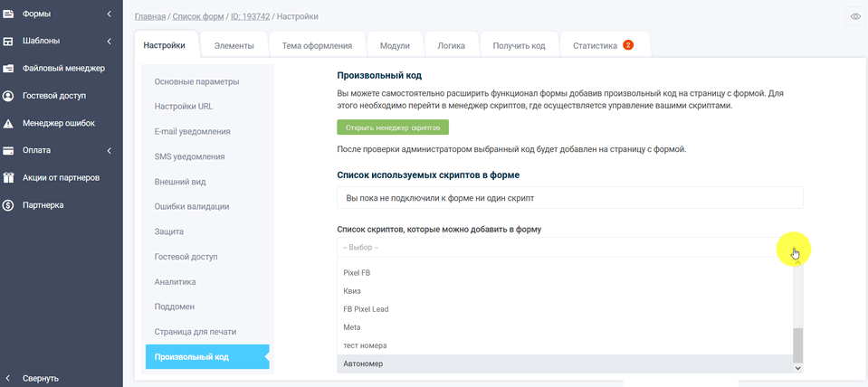
Task: Go to Главная breadcrumb link
Action: 150,16
